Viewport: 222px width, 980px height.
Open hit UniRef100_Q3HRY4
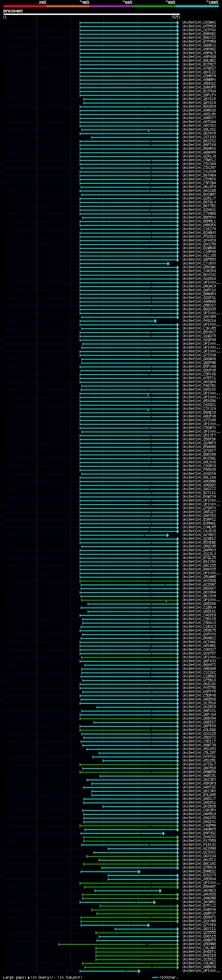point(199,76)
